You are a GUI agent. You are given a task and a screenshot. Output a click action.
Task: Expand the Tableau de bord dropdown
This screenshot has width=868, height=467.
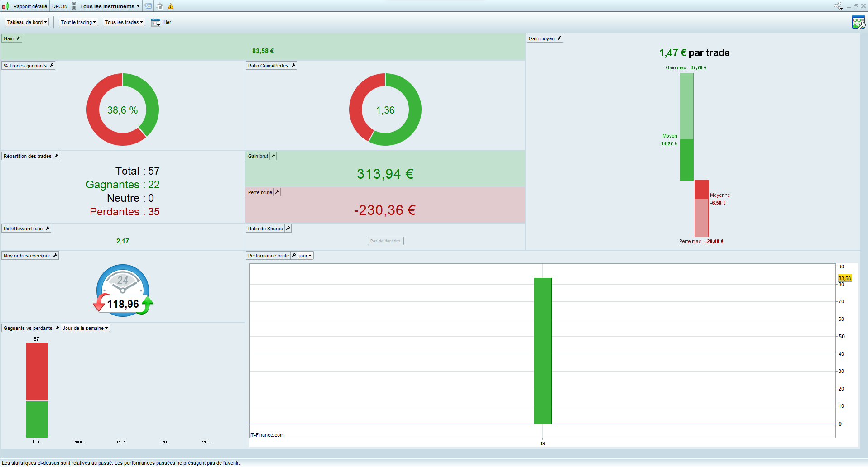click(27, 22)
